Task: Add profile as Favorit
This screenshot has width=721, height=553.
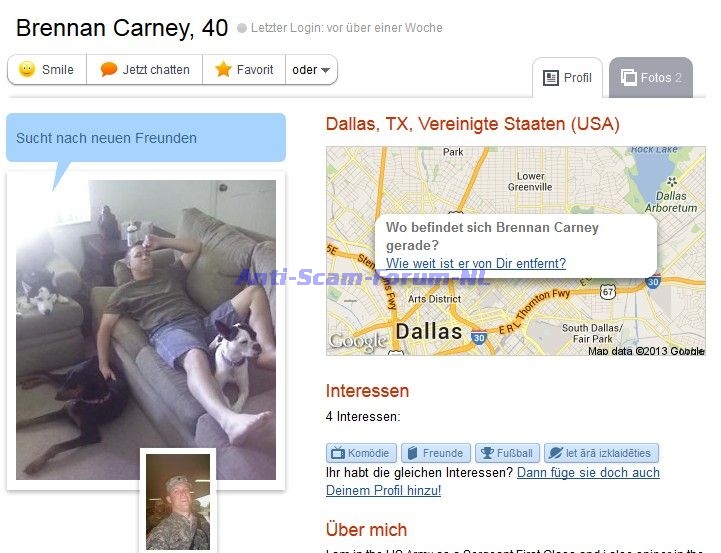Action: pyautogui.click(x=244, y=69)
